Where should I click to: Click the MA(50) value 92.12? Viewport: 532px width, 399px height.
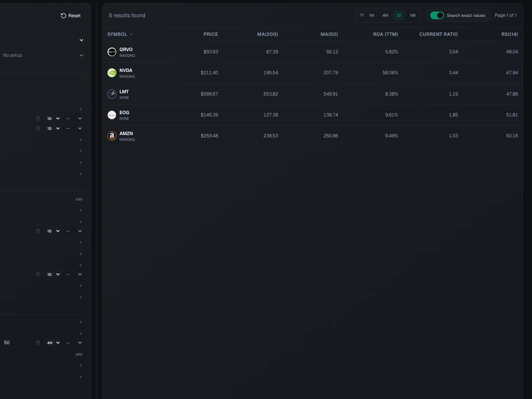(332, 52)
